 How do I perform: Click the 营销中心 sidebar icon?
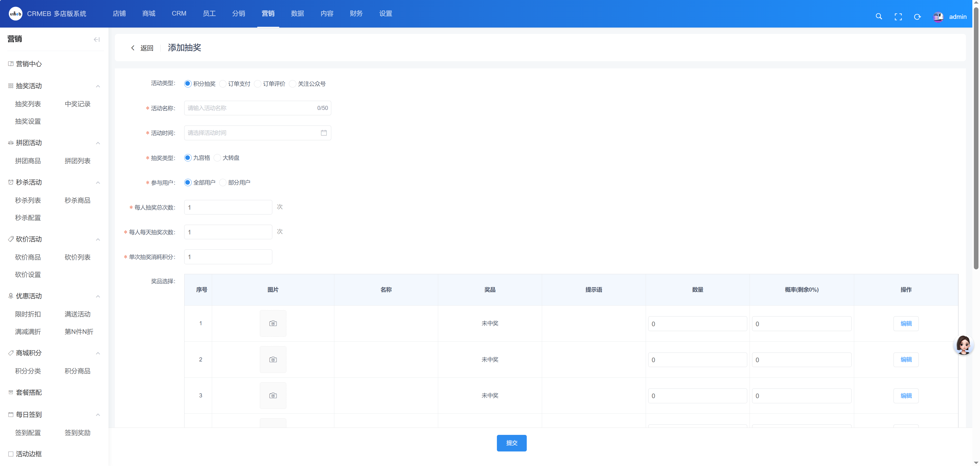[11, 64]
